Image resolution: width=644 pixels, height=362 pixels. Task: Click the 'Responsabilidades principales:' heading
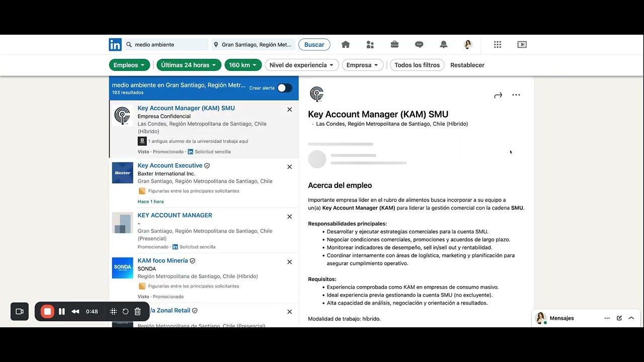pos(348,224)
